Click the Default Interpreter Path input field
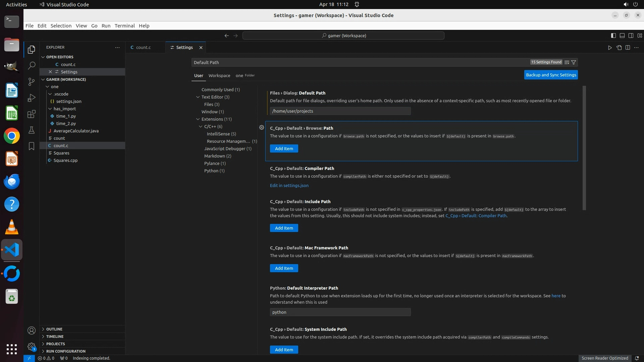The width and height of the screenshot is (644, 362). (x=340, y=312)
